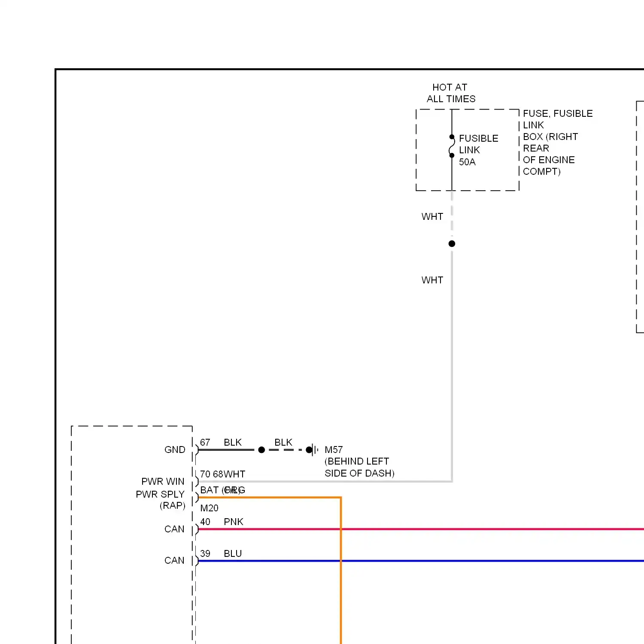Screen dimensions: 644x644
Task: Click the fusible link symbol inside the dashed box
Action: tap(452, 146)
